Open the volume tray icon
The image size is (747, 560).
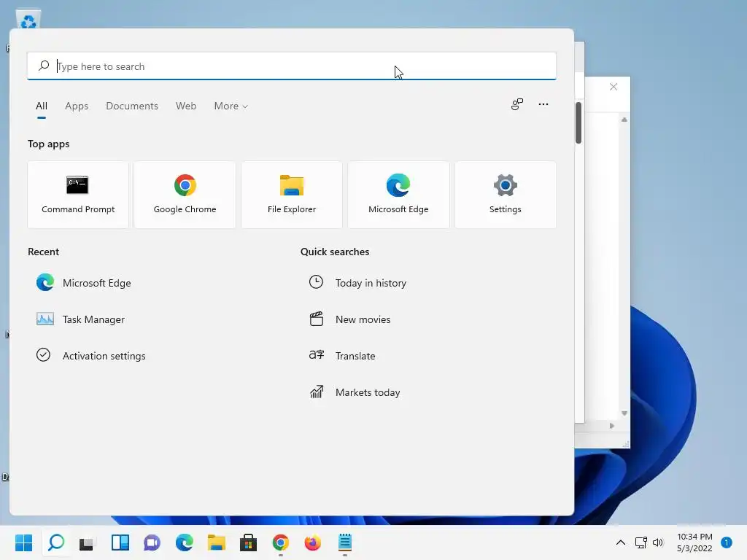[x=658, y=542]
